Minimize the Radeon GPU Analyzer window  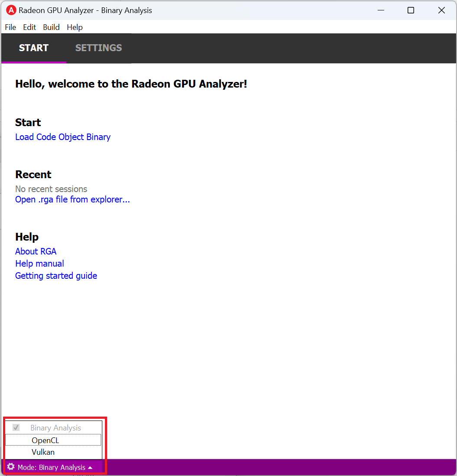[381, 10]
